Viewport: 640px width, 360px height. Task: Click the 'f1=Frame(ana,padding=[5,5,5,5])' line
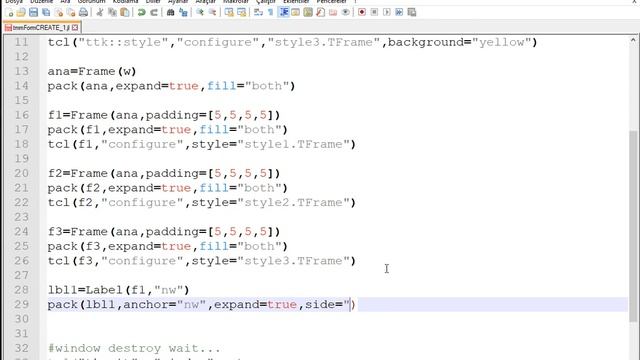pos(164,115)
